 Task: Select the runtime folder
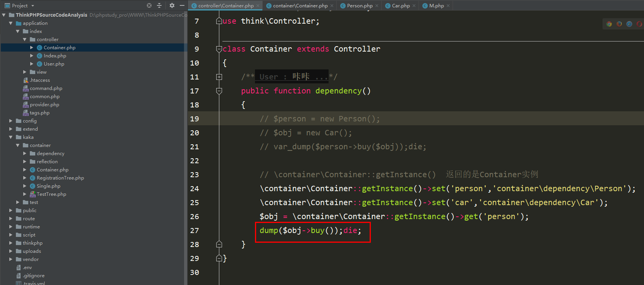31,227
